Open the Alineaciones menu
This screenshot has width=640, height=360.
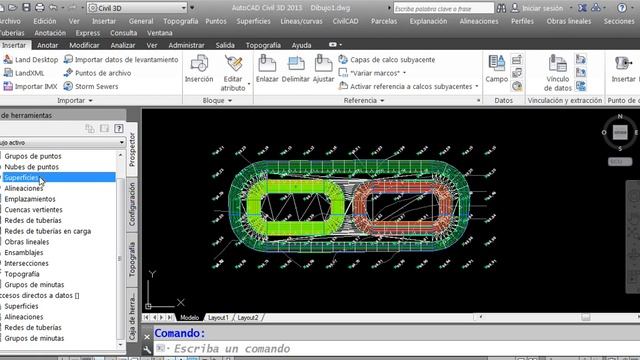[478, 21]
